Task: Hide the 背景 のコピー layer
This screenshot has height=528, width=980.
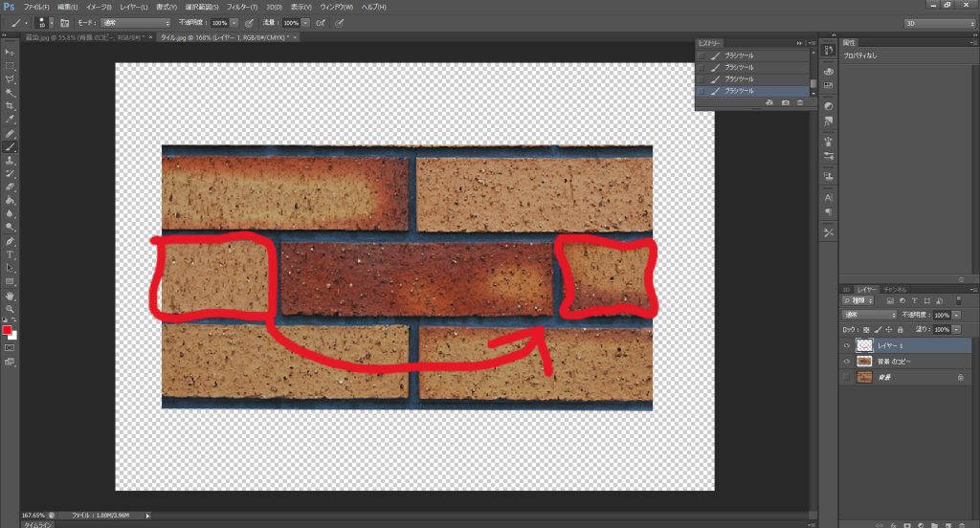Action: coord(847,363)
